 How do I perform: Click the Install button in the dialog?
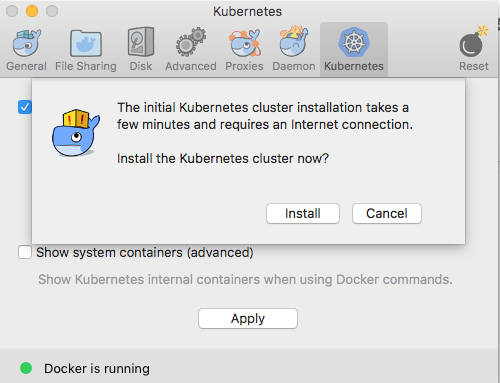[x=303, y=214]
